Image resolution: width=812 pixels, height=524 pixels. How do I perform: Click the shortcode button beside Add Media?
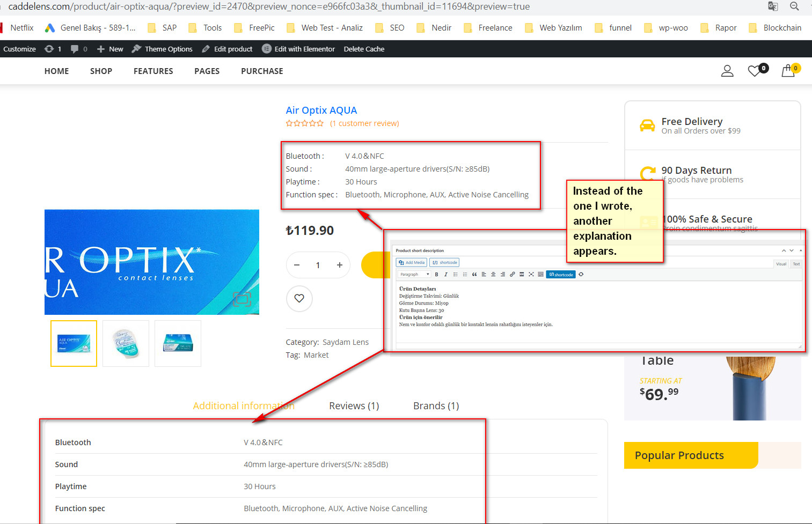pyautogui.click(x=444, y=262)
